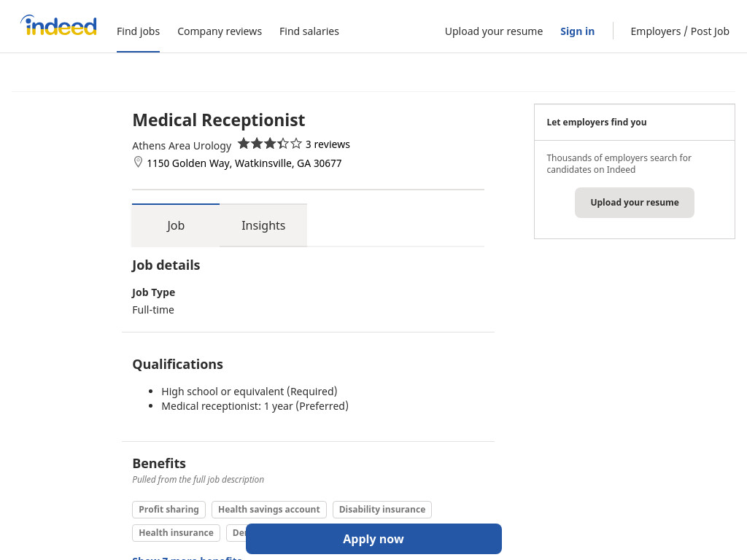Click the gray Upload your resume button
Screen dimensions: 747x560
point(635,203)
